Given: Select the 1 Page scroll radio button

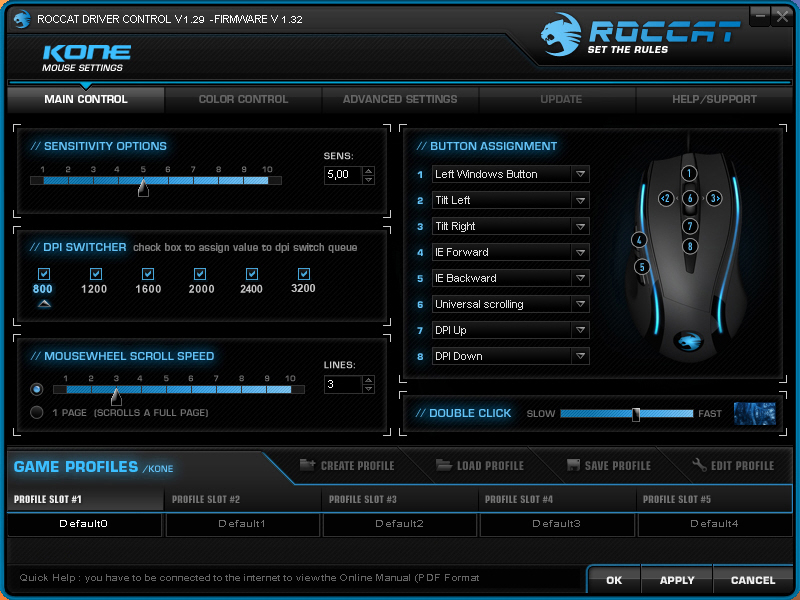Looking at the screenshot, I should pos(36,412).
